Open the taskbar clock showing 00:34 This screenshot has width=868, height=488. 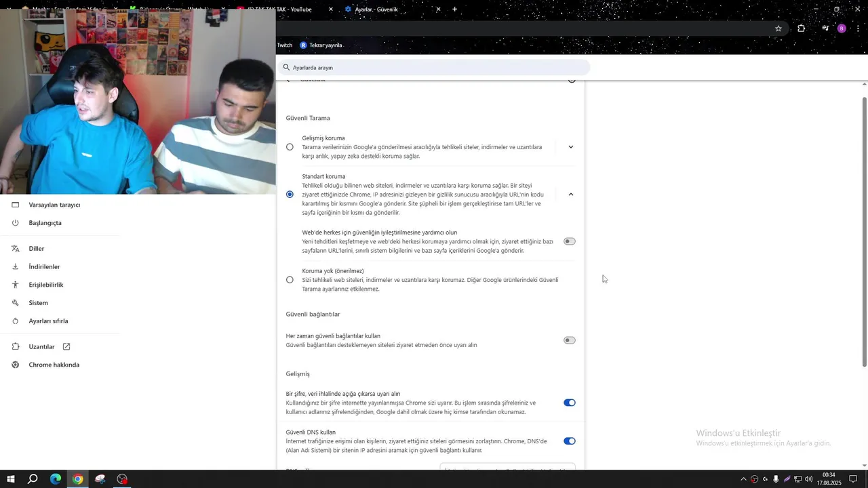click(829, 479)
